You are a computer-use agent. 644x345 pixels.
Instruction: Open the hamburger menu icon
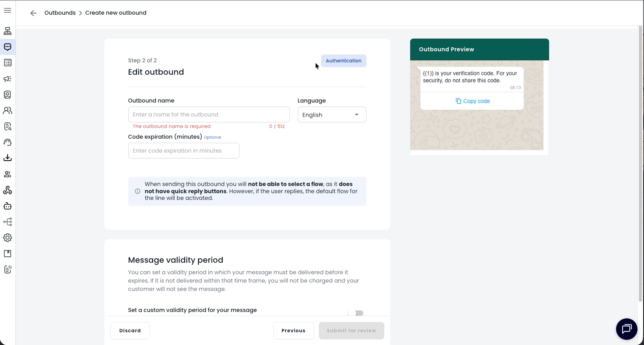(x=8, y=10)
